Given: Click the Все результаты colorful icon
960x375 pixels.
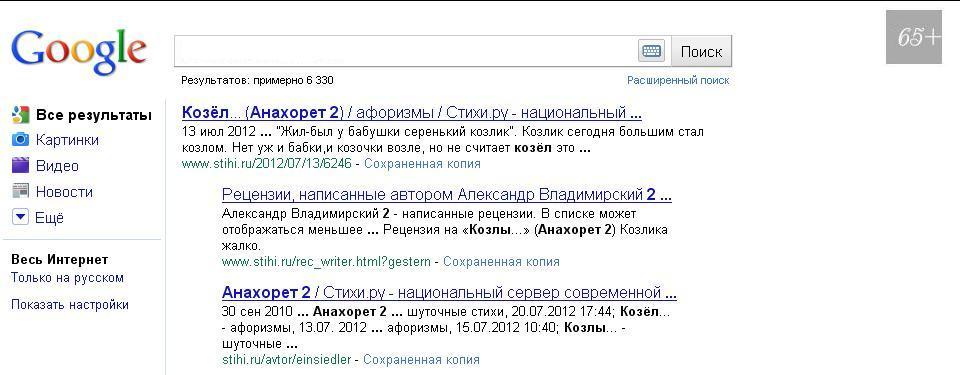Looking at the screenshot, I should (20, 115).
